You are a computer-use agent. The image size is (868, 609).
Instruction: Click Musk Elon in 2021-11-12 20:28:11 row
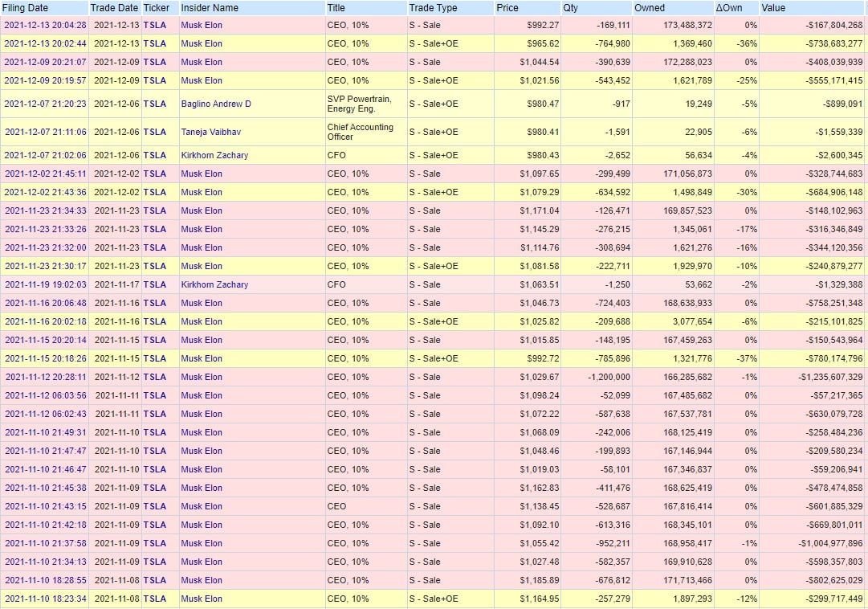[202, 377]
